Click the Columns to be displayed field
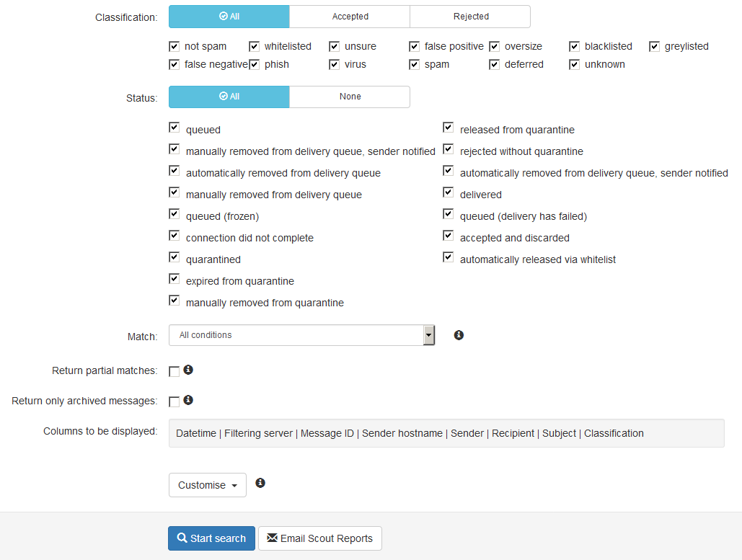742x560 pixels. coord(446,432)
